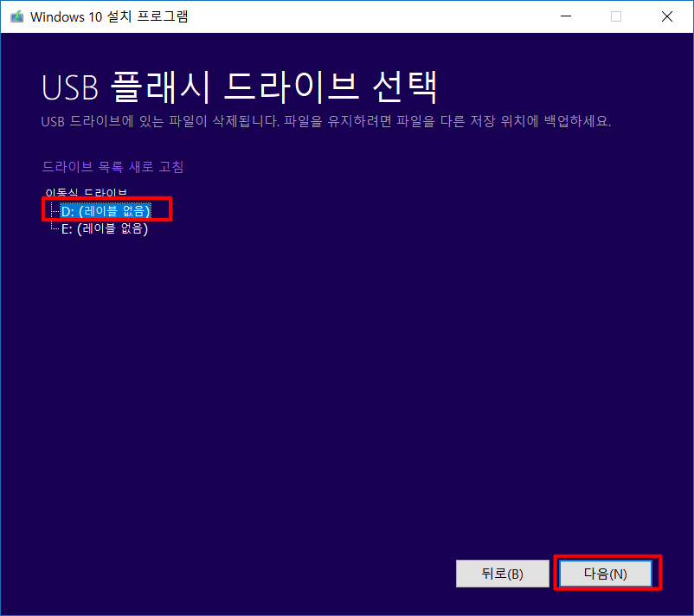
Task: Select the E: (레이블 없음) drive
Action: tap(105, 228)
